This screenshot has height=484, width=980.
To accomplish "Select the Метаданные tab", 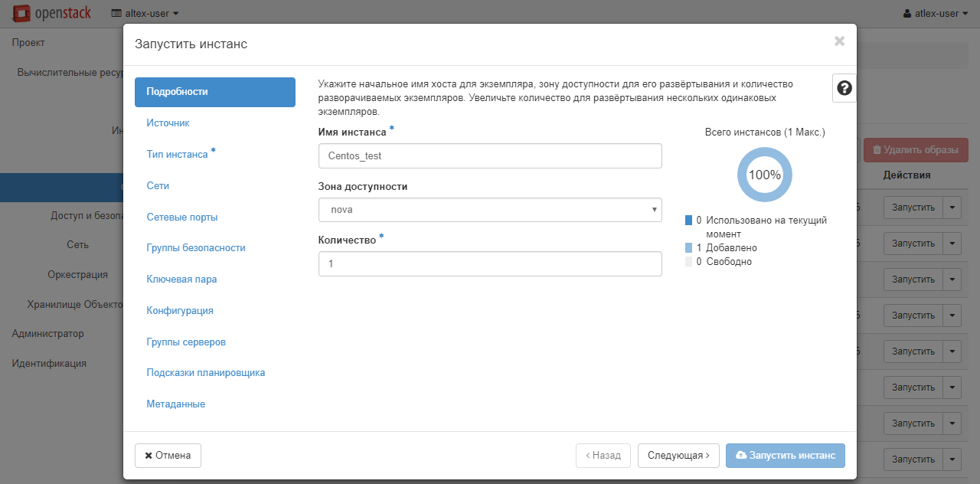I will click(176, 404).
